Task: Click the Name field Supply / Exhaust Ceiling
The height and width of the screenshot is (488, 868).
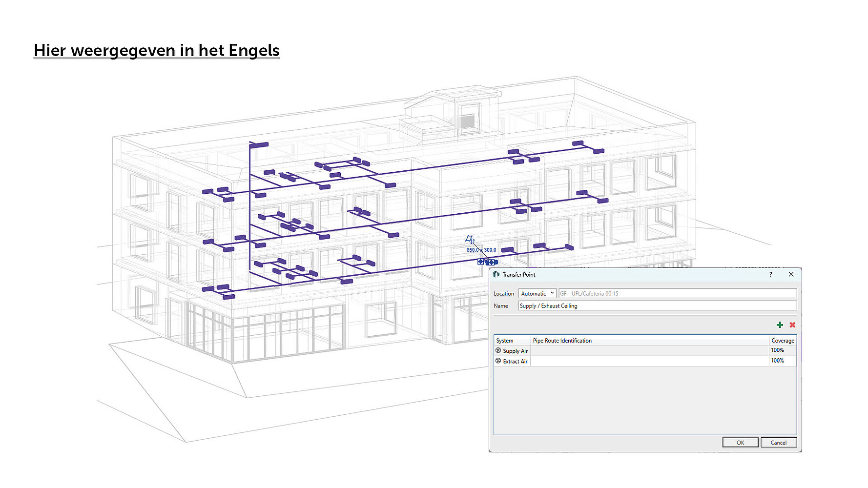Action: (x=657, y=306)
